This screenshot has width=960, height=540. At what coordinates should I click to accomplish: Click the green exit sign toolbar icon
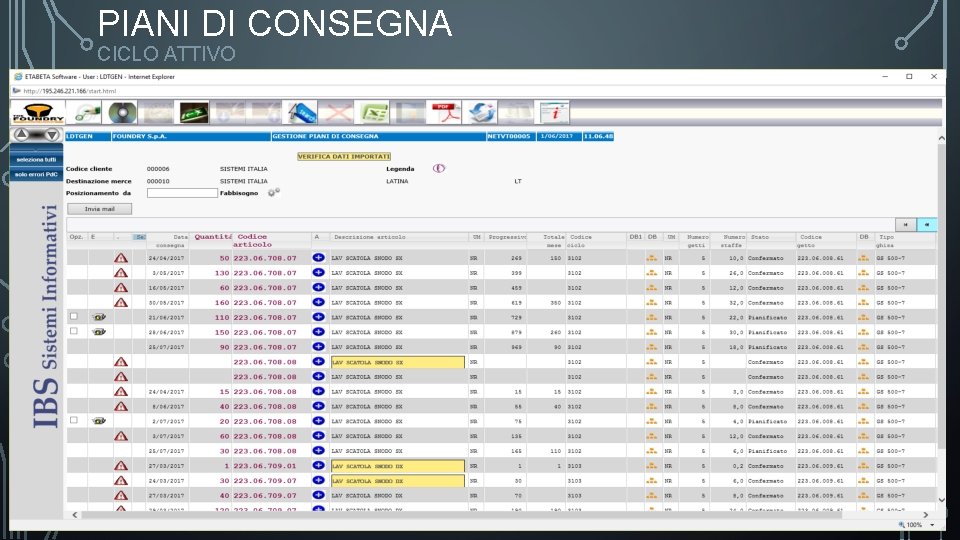click(194, 113)
